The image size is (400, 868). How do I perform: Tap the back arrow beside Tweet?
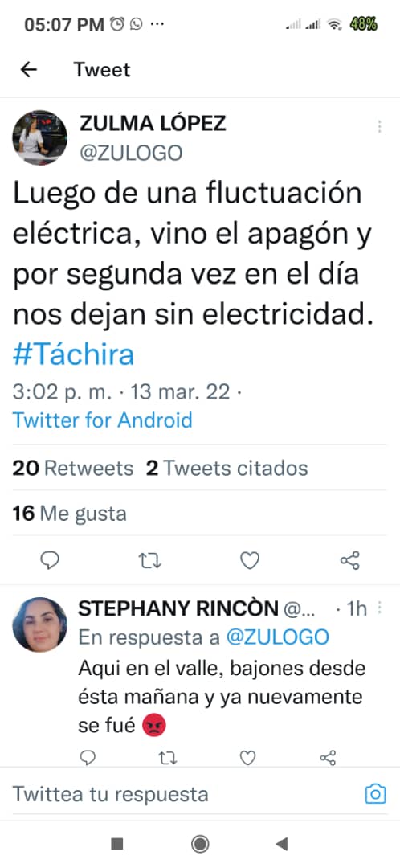(x=28, y=70)
